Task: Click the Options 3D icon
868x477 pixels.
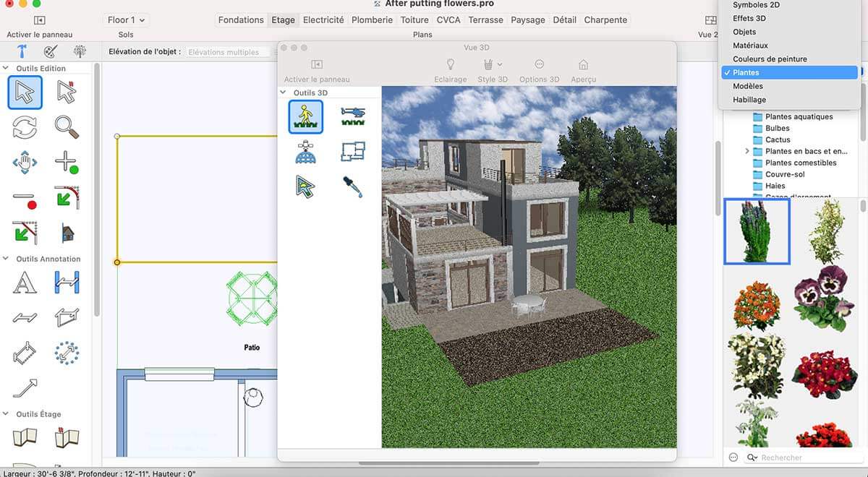Action: [x=540, y=66]
